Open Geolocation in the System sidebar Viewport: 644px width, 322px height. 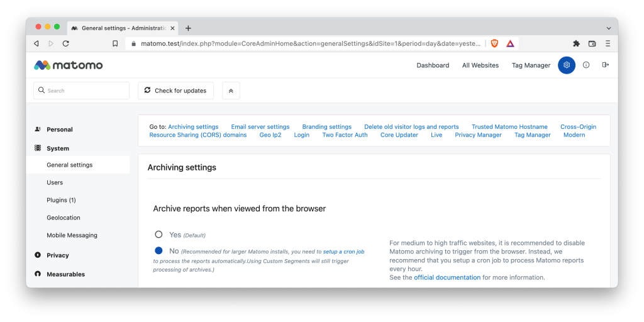(64, 218)
